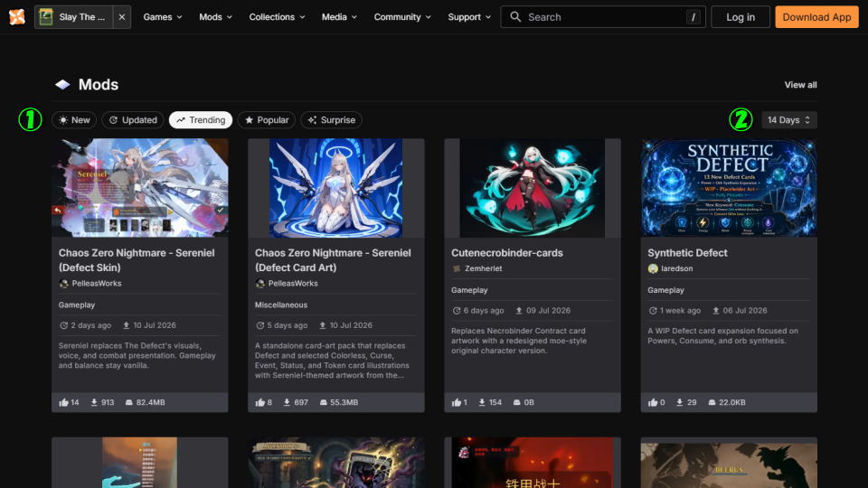The height and width of the screenshot is (488, 868).
Task: Remove the Slay The Spire game filter
Action: coord(122,17)
